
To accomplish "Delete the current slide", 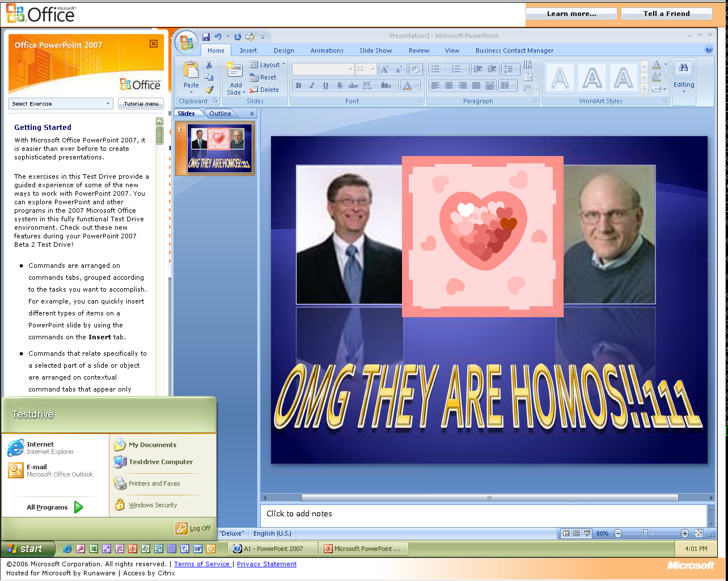I will (265, 90).
